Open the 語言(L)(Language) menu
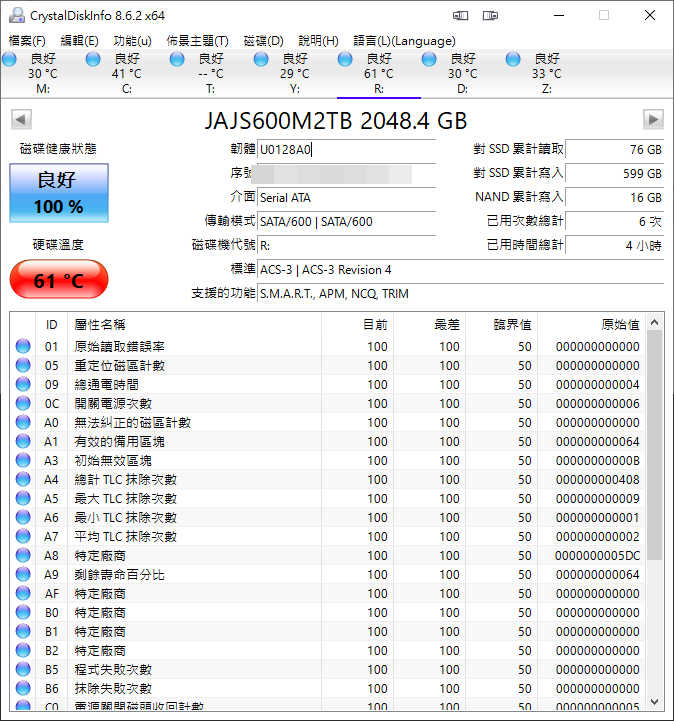 404,41
